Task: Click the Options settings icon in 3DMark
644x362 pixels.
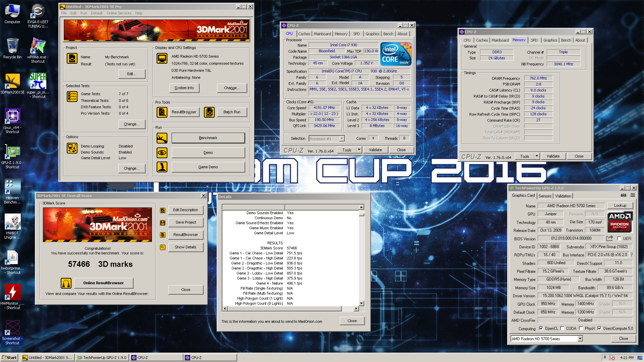Action: (x=72, y=148)
